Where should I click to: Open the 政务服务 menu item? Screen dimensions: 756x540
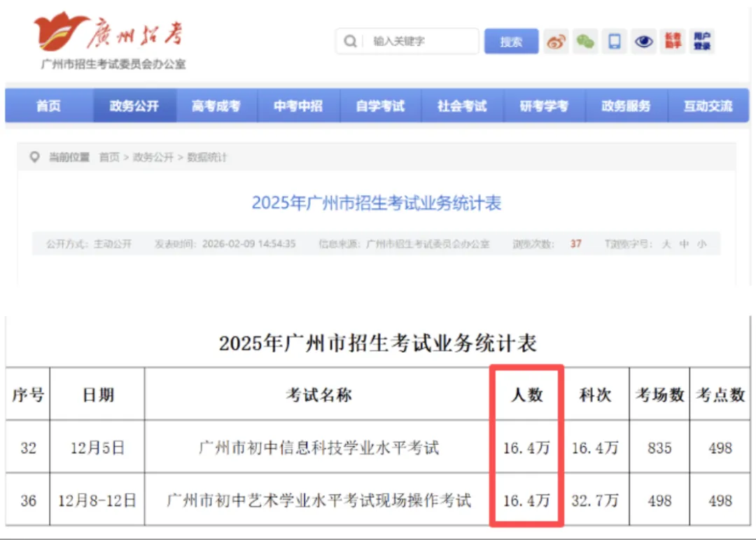626,106
